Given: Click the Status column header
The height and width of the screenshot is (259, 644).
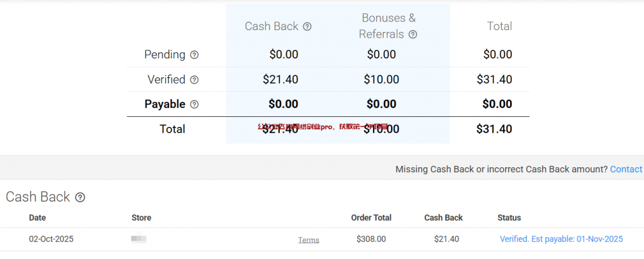Looking at the screenshot, I should (x=509, y=218).
